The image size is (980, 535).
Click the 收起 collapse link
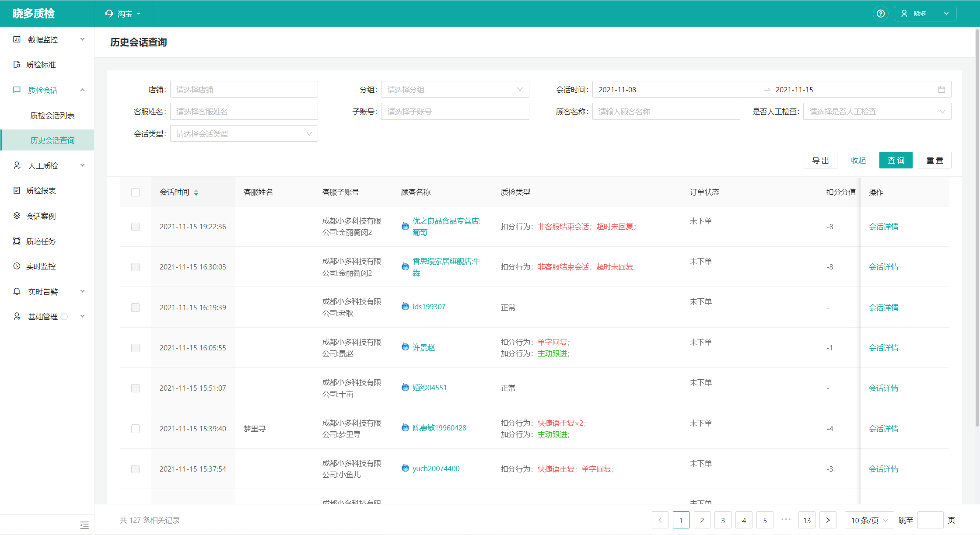[x=858, y=160]
